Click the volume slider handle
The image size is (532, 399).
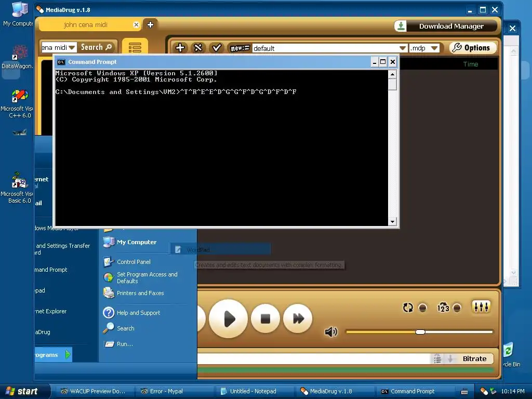(420, 332)
